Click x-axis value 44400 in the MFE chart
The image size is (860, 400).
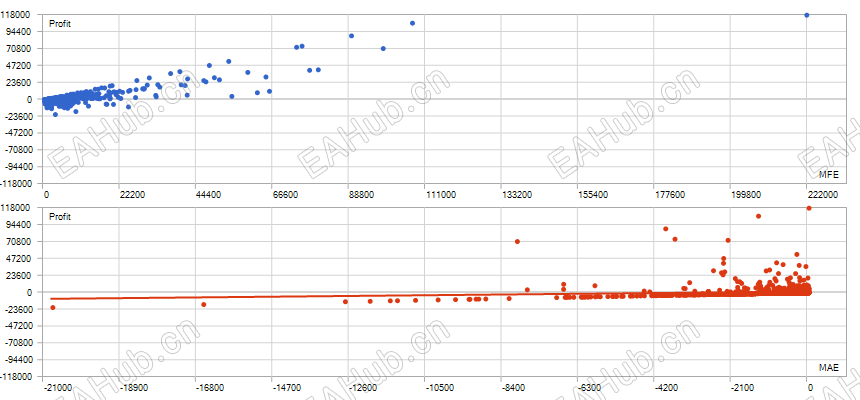(x=208, y=195)
